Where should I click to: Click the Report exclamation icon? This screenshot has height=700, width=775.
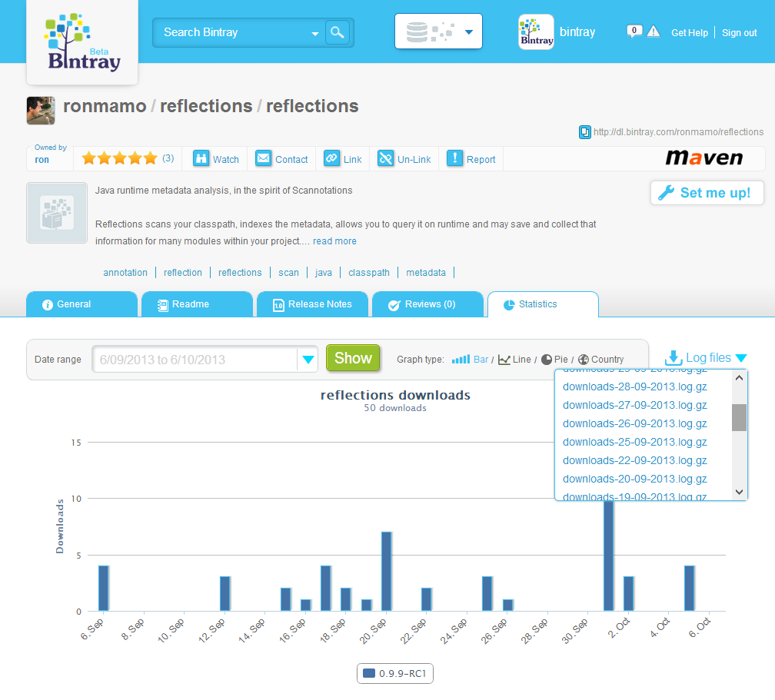coord(455,158)
